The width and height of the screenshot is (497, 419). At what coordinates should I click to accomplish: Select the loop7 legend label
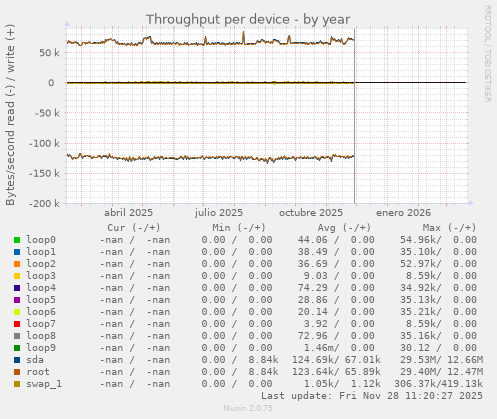[41, 324]
